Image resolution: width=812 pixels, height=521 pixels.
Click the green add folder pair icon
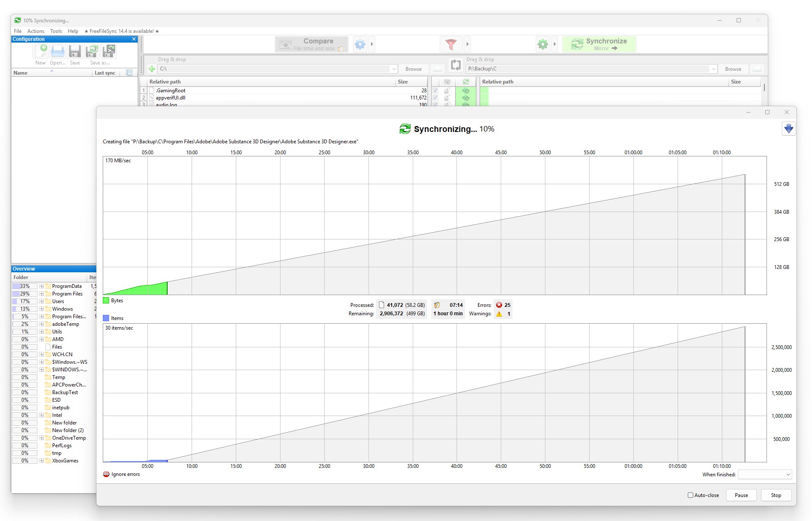pyautogui.click(x=152, y=69)
